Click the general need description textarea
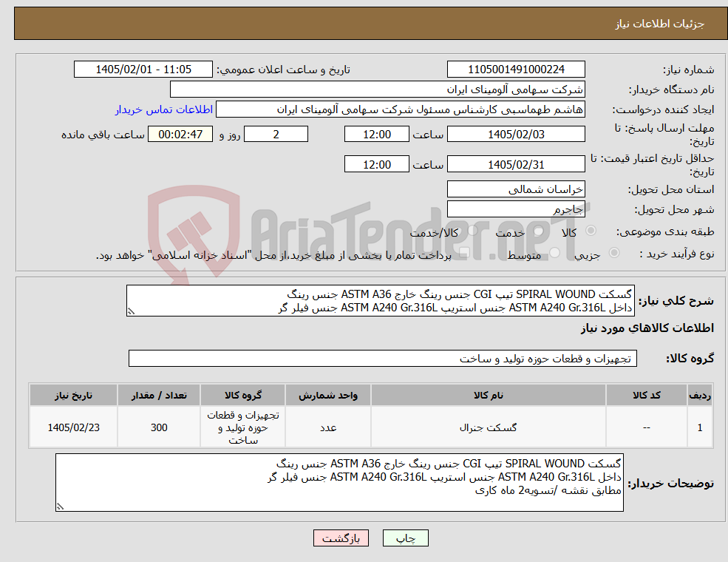Image resolution: width=728 pixels, height=562 pixels. click(380, 301)
